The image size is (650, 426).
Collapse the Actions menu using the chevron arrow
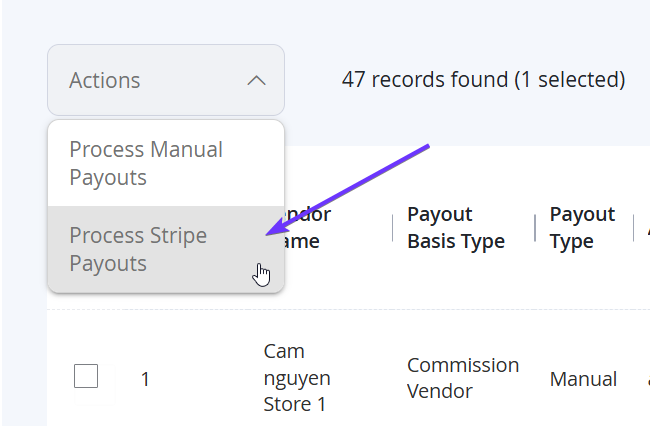(x=257, y=80)
